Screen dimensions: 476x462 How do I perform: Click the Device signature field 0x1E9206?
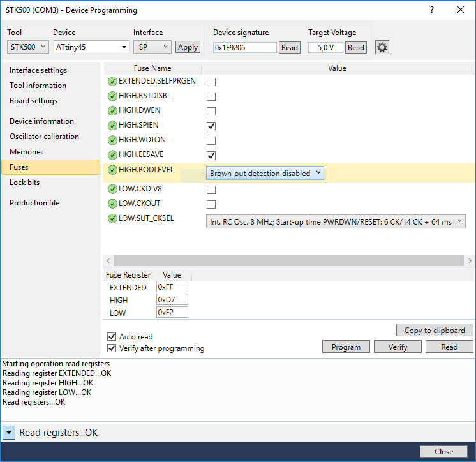pos(244,48)
